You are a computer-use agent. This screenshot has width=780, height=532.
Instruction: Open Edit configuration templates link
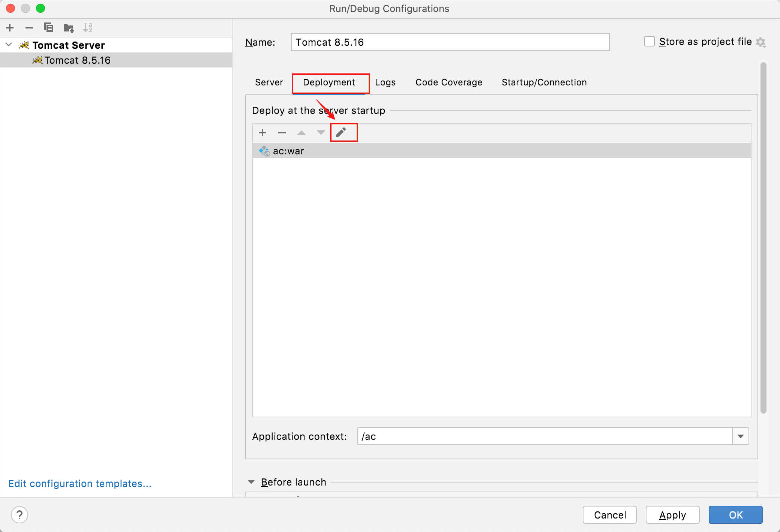[80, 484]
